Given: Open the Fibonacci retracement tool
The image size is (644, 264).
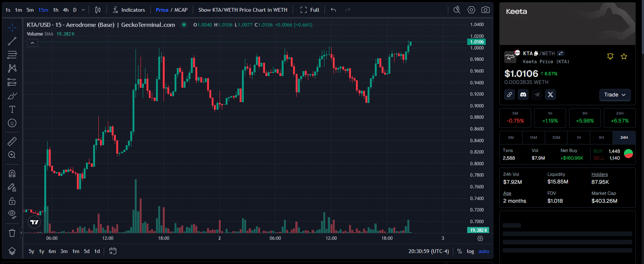Looking at the screenshot, I should pyautogui.click(x=12, y=55).
